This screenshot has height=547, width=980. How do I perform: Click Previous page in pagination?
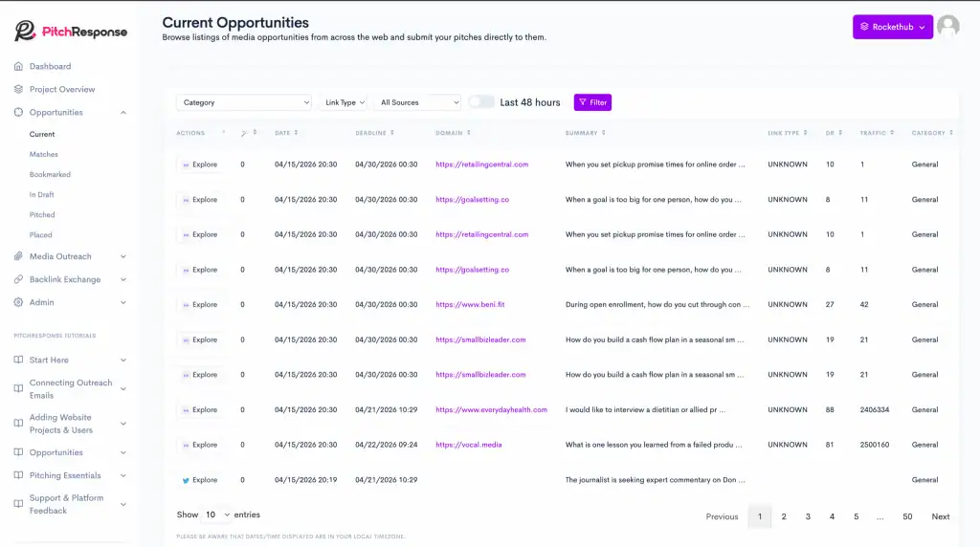(722, 516)
